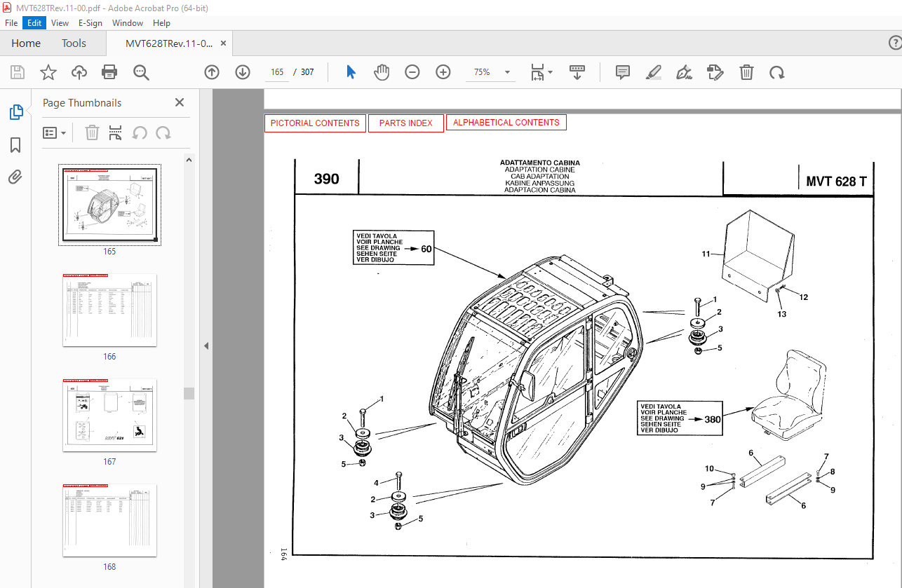Go to the next page arrow
This screenshot has width=902, height=588.
point(243,72)
